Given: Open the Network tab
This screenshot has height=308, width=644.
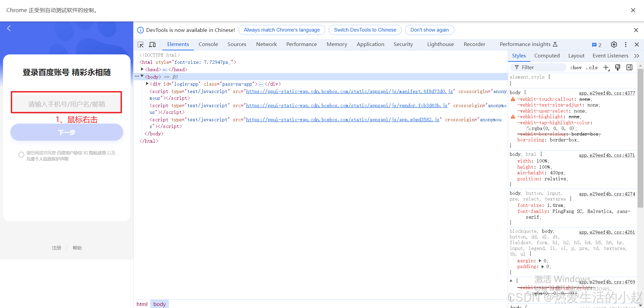Looking at the screenshot, I should 266,44.
